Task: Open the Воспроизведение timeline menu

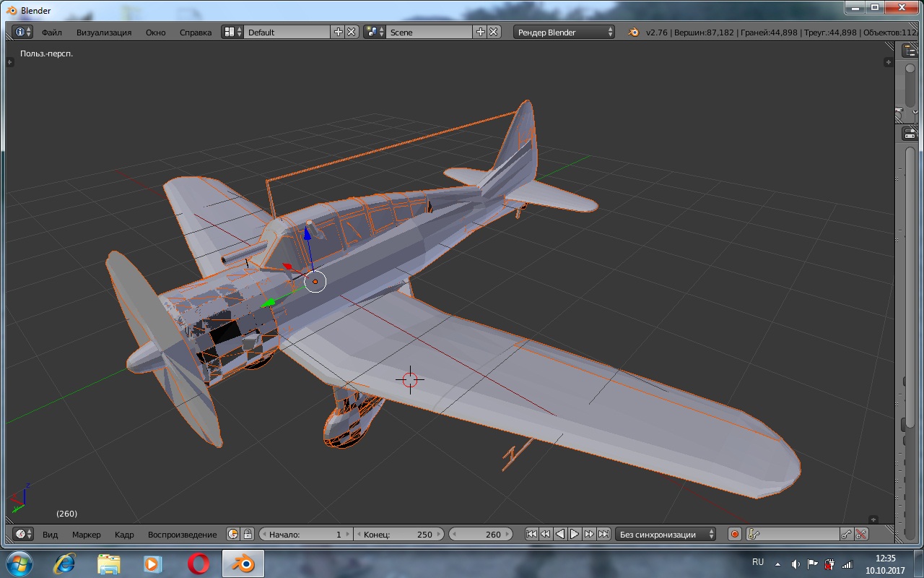Action: 182,535
